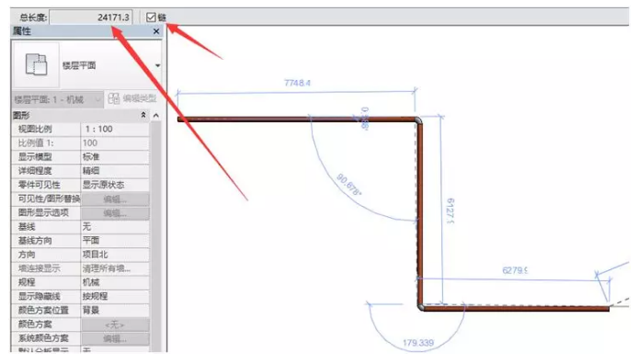The height and width of the screenshot is (364, 639).
Task: Close the Properties panel
Action: [156, 31]
